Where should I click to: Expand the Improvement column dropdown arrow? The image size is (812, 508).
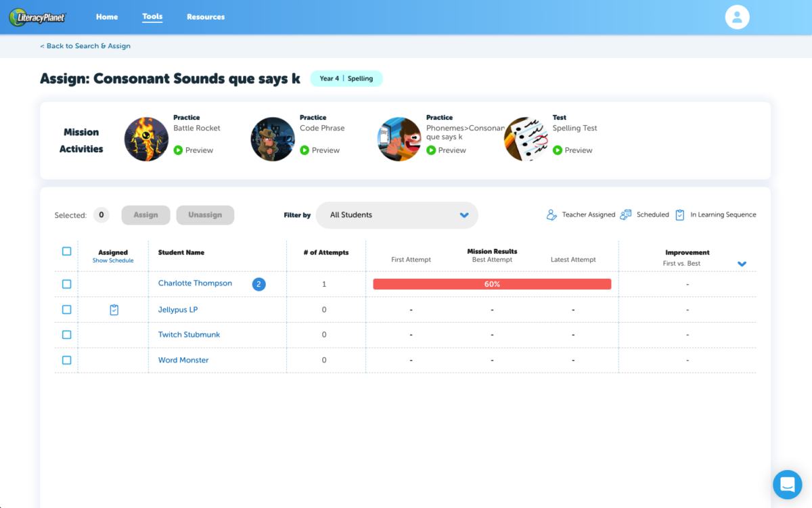click(742, 264)
